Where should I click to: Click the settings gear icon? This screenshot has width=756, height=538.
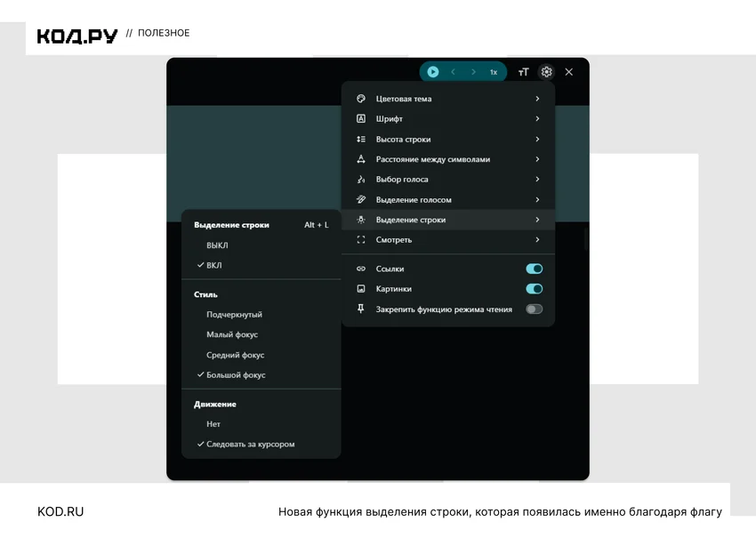(x=546, y=72)
